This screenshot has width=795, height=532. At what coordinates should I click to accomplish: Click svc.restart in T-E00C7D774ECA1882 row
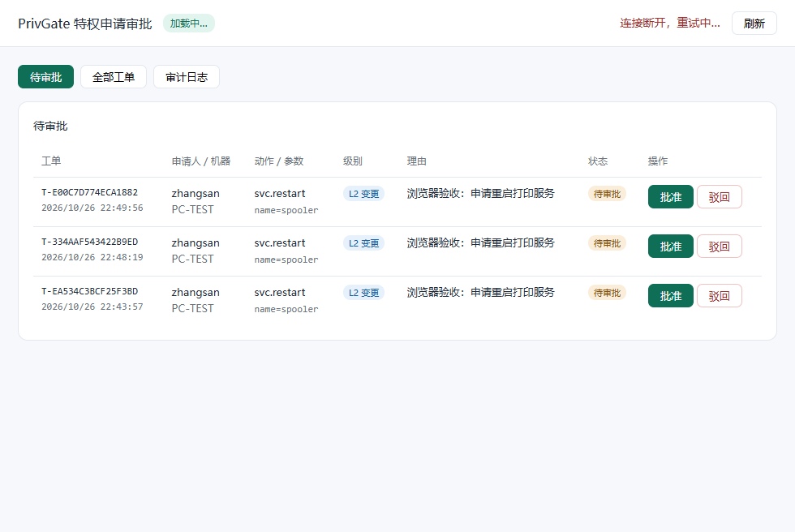point(280,194)
